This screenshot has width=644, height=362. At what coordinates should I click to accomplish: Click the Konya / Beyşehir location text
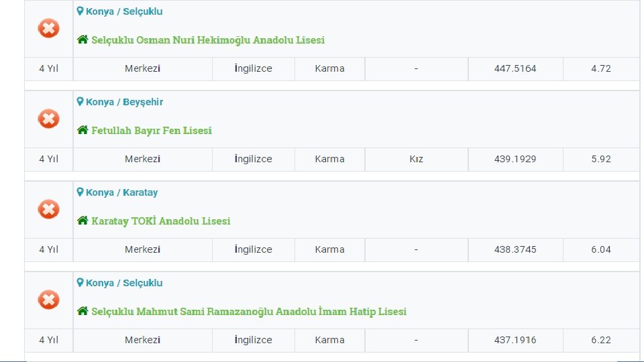(125, 102)
